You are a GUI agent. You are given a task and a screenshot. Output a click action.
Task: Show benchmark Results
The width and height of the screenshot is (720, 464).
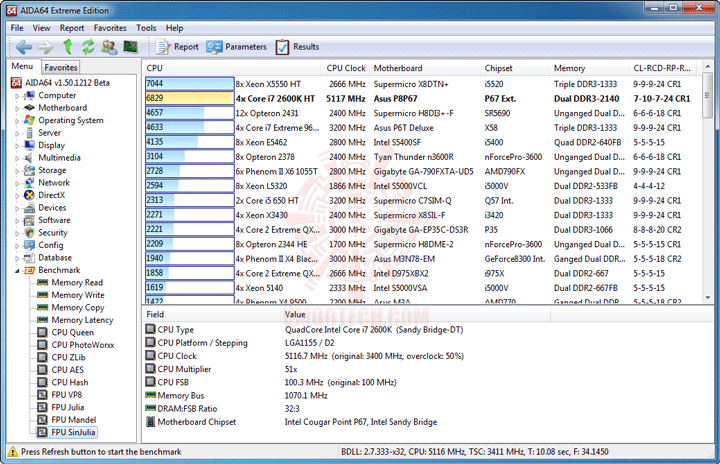pyautogui.click(x=298, y=47)
